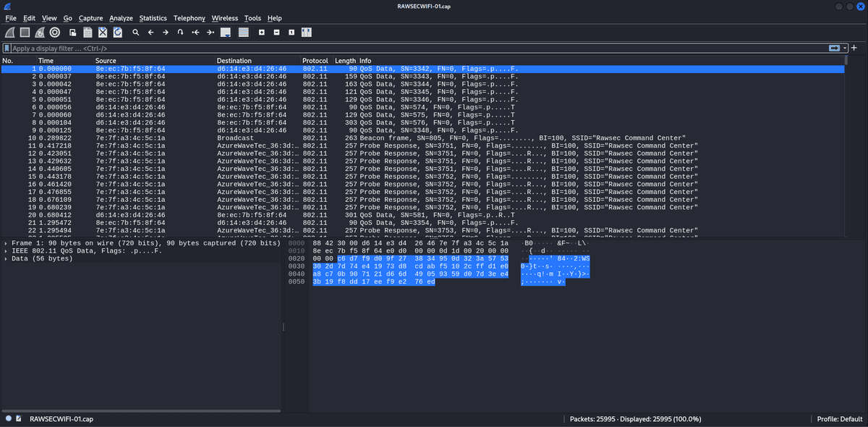Click the Find packet magnifier icon
Viewport: 868px width, 427px height.
[x=136, y=33]
